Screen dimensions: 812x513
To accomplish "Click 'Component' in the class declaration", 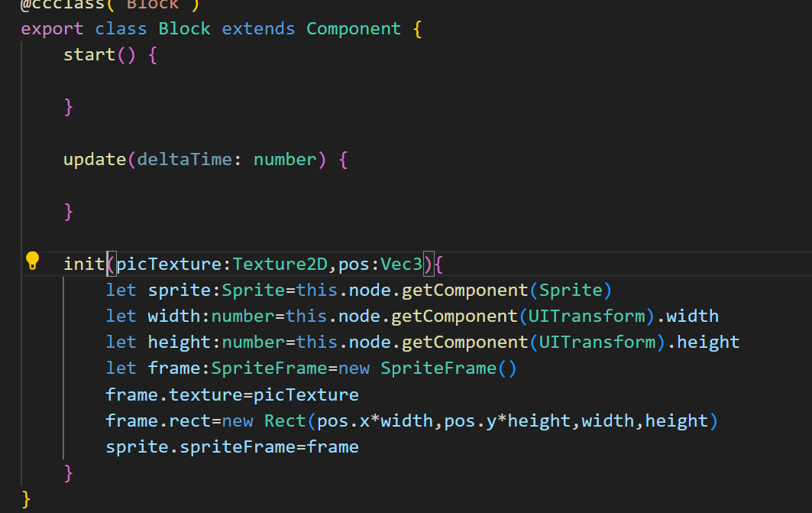I will [354, 29].
